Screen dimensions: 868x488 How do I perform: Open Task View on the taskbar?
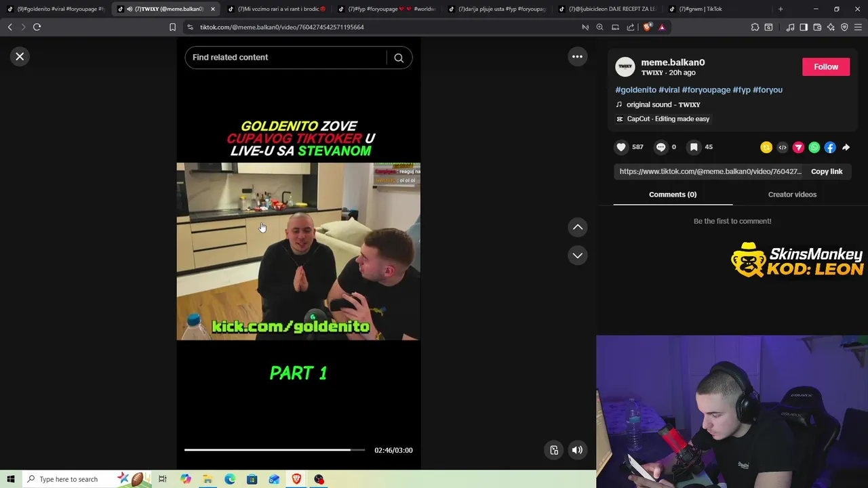point(163,479)
